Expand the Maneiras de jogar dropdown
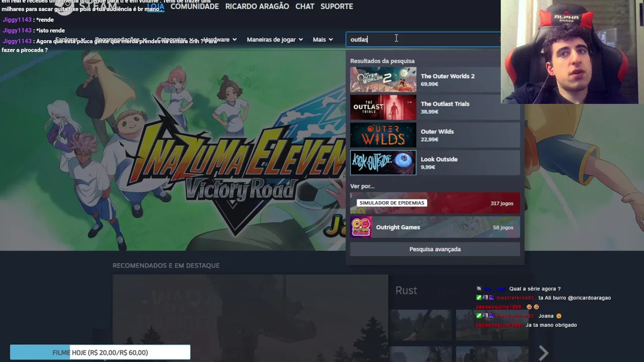Image resolution: width=644 pixels, height=362 pixels. pyautogui.click(x=275, y=39)
